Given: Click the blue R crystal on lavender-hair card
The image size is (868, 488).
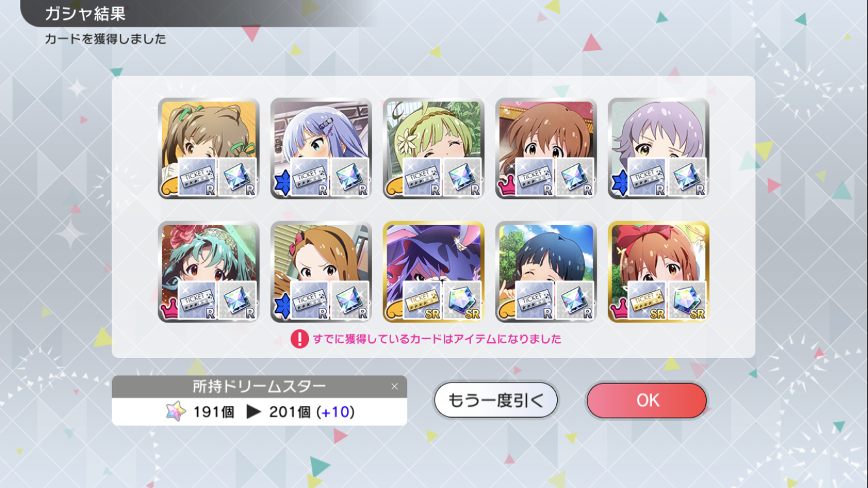Looking at the screenshot, I should click(688, 176).
